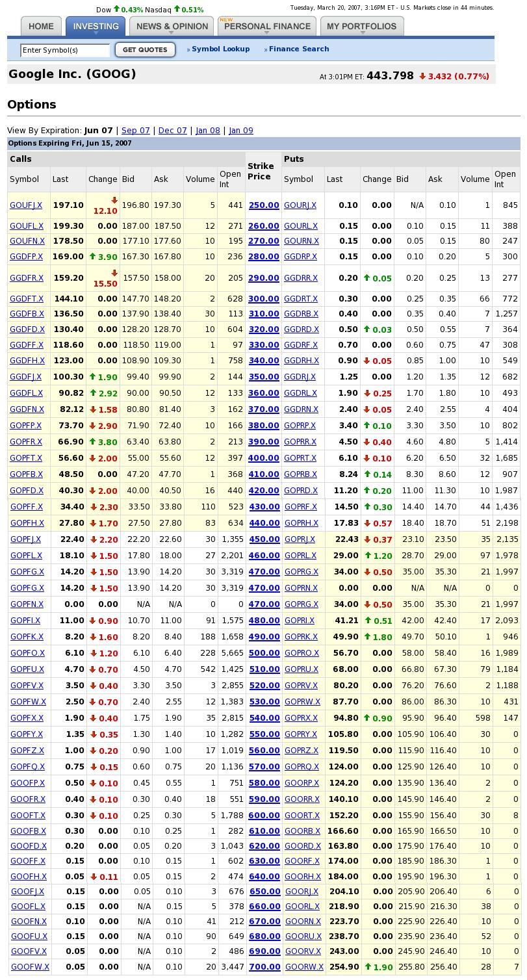Switch to the MY PORTFOLIOS tab
This screenshot has height=980, width=527.
tap(361, 27)
